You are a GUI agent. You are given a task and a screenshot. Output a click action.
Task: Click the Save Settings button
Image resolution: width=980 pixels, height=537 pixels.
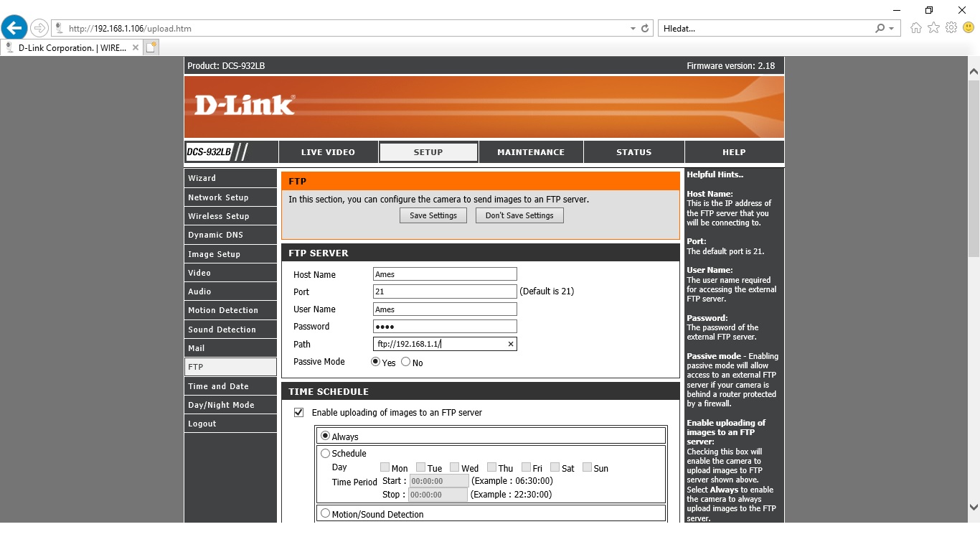[x=433, y=215]
